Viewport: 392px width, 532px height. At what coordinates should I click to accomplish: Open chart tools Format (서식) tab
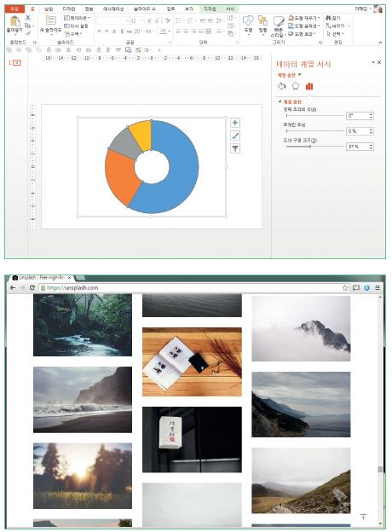230,9
